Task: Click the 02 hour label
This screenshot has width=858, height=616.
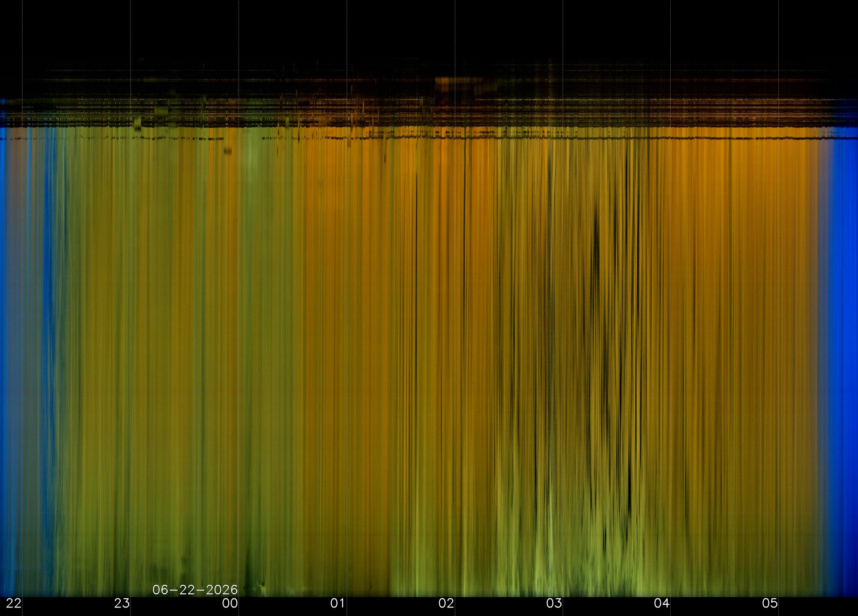Action: 446,603
